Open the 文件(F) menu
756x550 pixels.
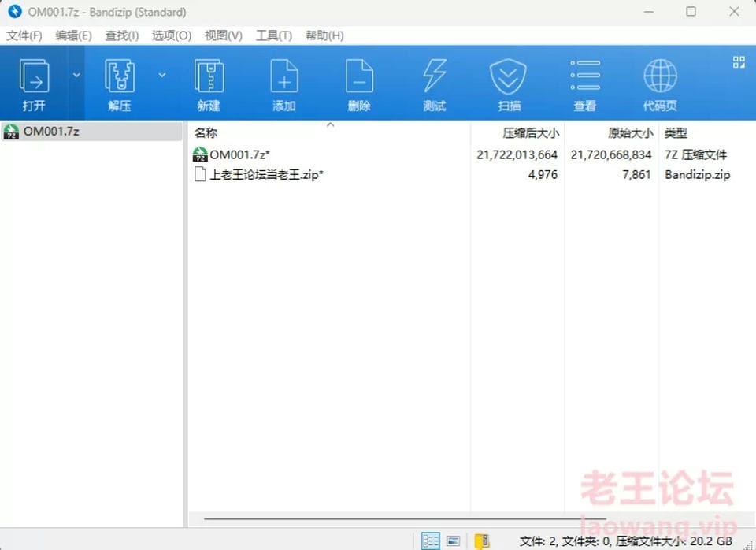(24, 35)
